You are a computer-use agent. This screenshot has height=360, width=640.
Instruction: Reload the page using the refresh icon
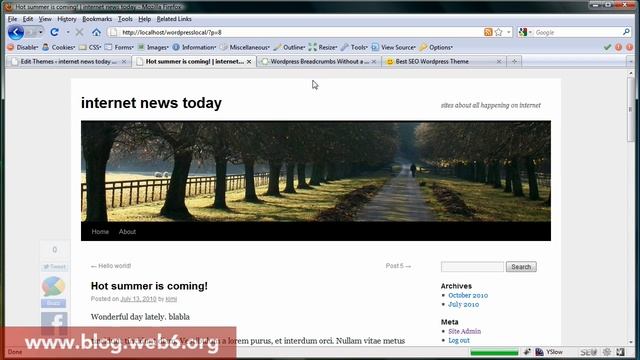point(54,32)
